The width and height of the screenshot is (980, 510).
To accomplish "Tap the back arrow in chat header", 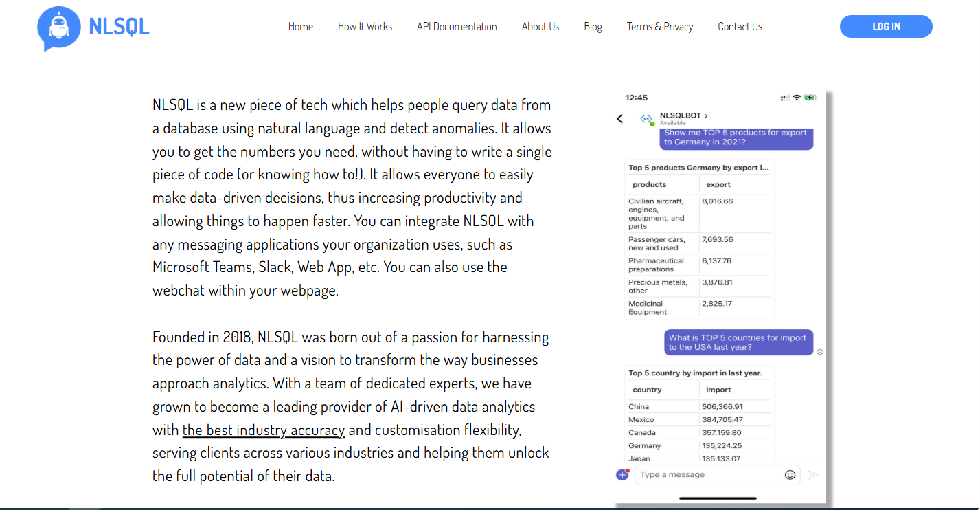I will [619, 119].
